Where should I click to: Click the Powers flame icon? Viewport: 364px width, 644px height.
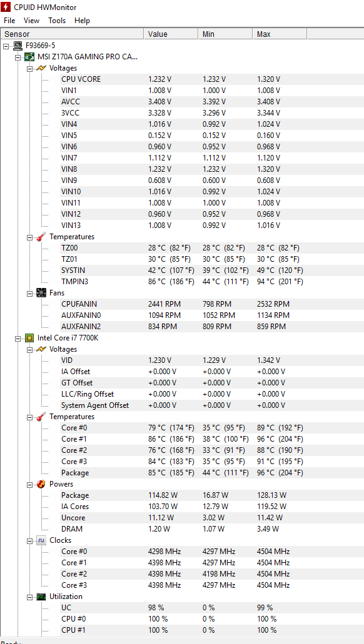(x=41, y=484)
